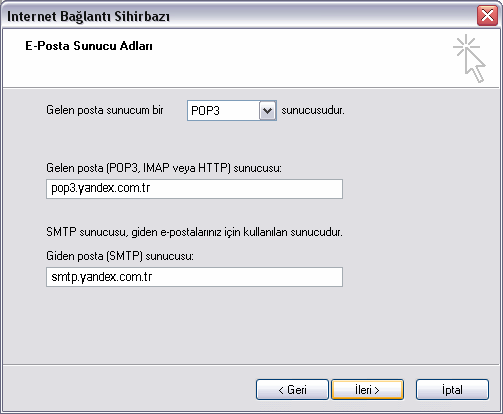Open the incoming server type combo box showing POP3
Image resolution: width=503 pixels, height=414 pixels.
[232, 111]
